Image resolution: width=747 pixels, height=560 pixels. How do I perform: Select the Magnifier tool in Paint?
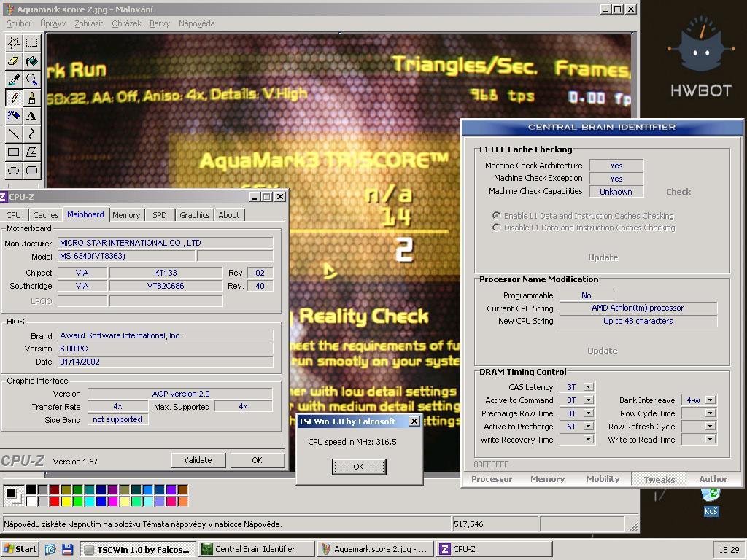[32, 79]
